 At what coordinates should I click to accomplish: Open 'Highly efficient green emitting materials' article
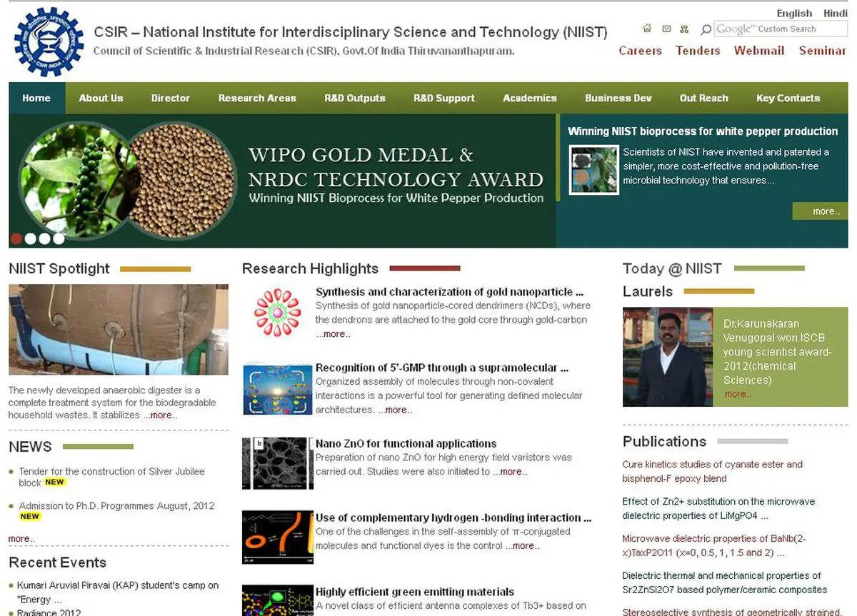pos(415,592)
